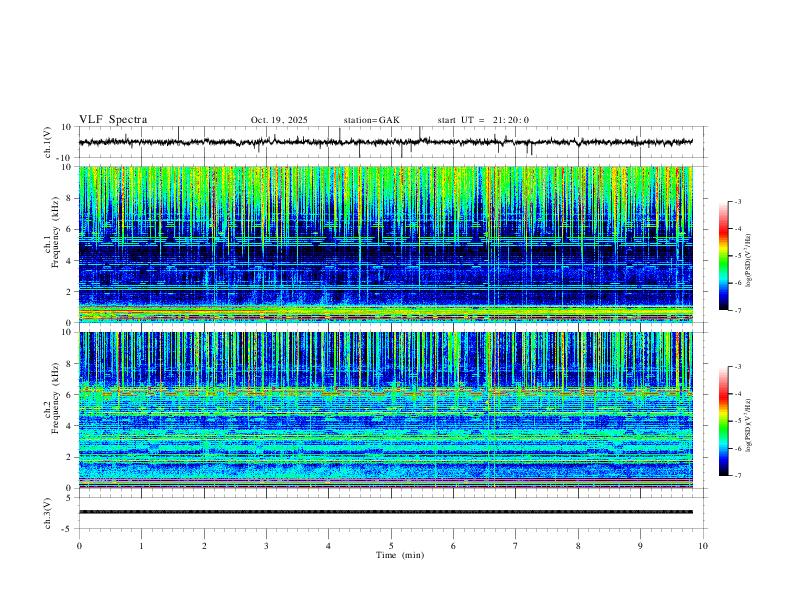Click time axis tick label 0
This screenshot has width=792, height=612.
coord(79,546)
